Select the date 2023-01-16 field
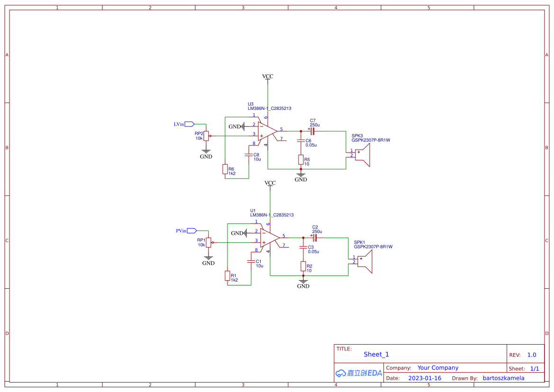The width and height of the screenshot is (554, 392). (x=426, y=378)
